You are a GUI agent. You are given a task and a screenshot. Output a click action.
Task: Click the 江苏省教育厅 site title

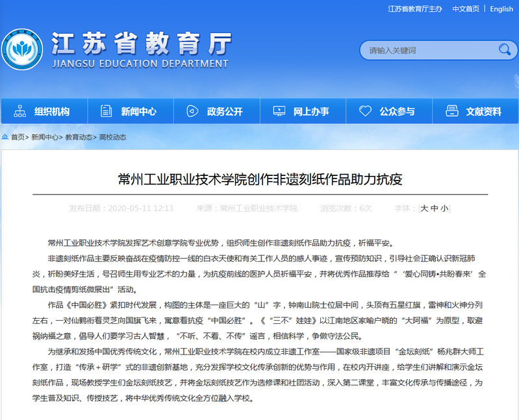[141, 43]
